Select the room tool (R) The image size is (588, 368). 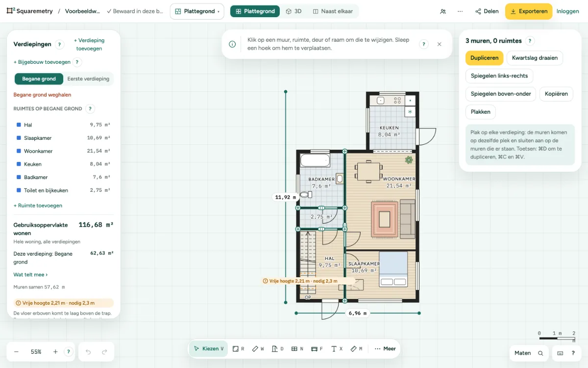tap(238, 349)
